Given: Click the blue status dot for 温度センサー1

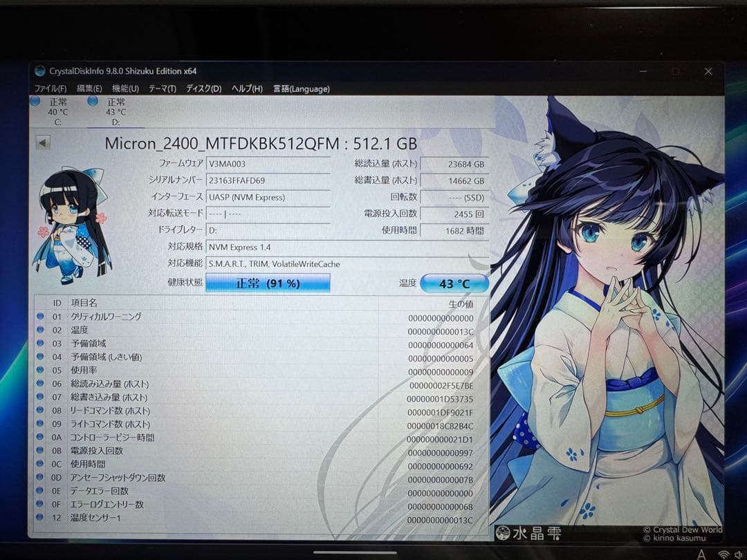Looking at the screenshot, I should pyautogui.click(x=41, y=517).
